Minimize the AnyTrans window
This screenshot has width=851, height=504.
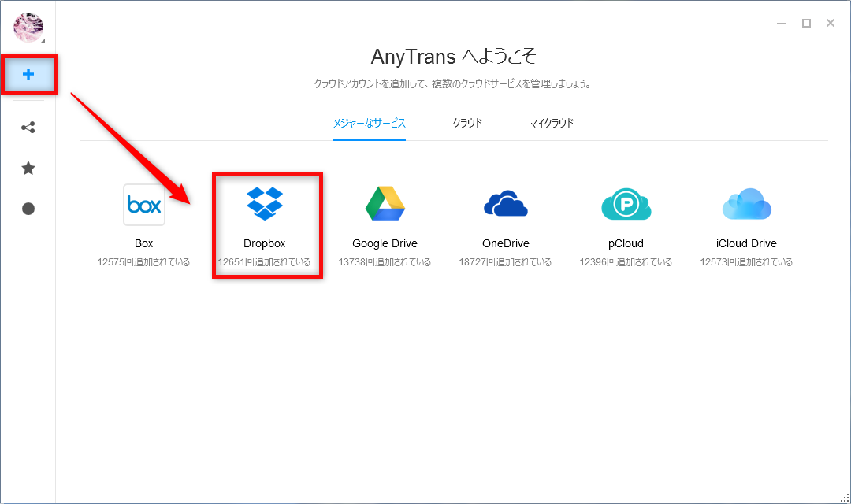click(782, 24)
